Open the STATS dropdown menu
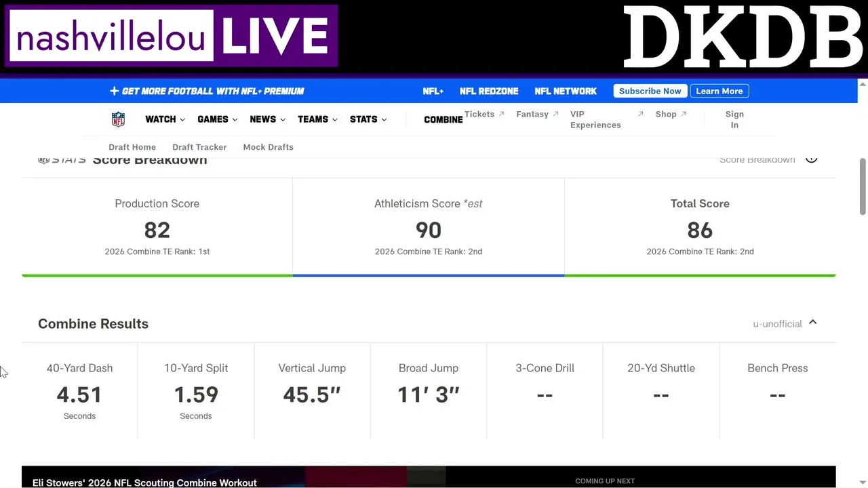 tap(368, 119)
